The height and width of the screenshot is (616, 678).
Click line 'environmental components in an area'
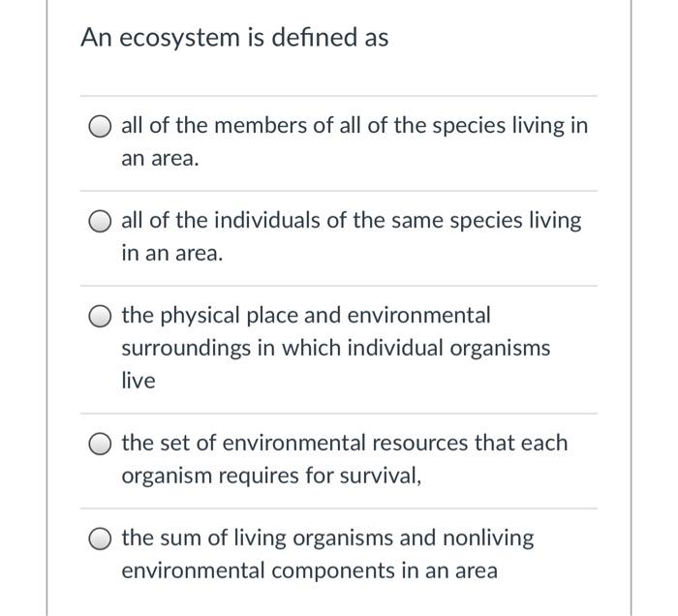point(310,570)
